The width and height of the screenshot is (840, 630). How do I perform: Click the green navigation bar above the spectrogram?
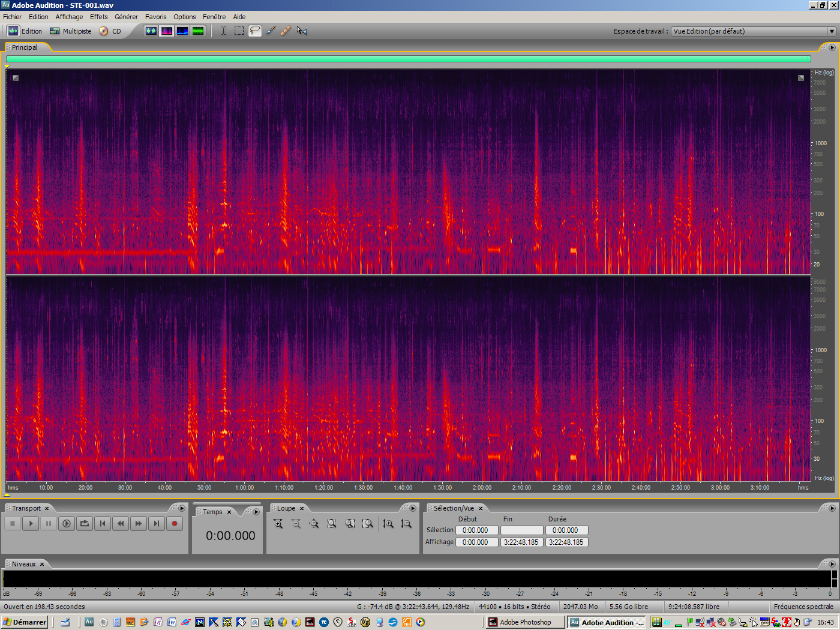pyautogui.click(x=408, y=59)
